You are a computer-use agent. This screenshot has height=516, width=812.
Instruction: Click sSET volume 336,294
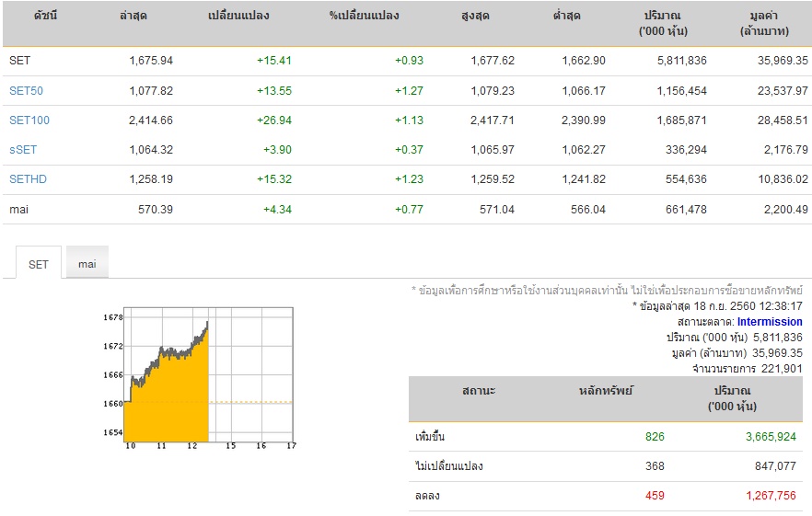(x=686, y=150)
